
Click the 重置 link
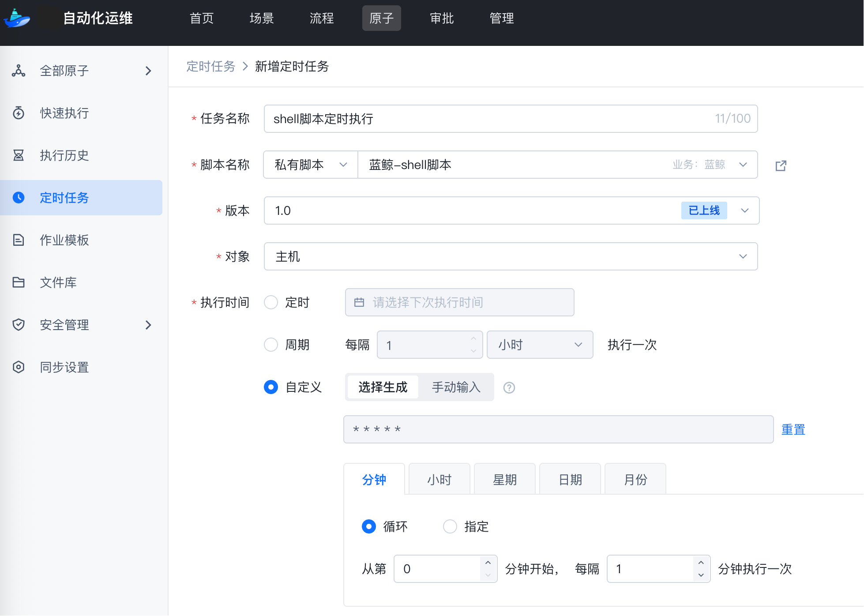(x=793, y=429)
